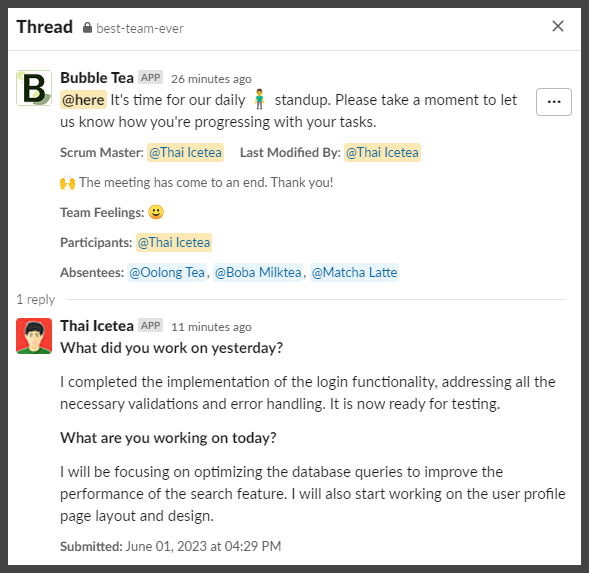Open the more actions ellipsis button
This screenshot has width=589, height=573.
point(554,102)
